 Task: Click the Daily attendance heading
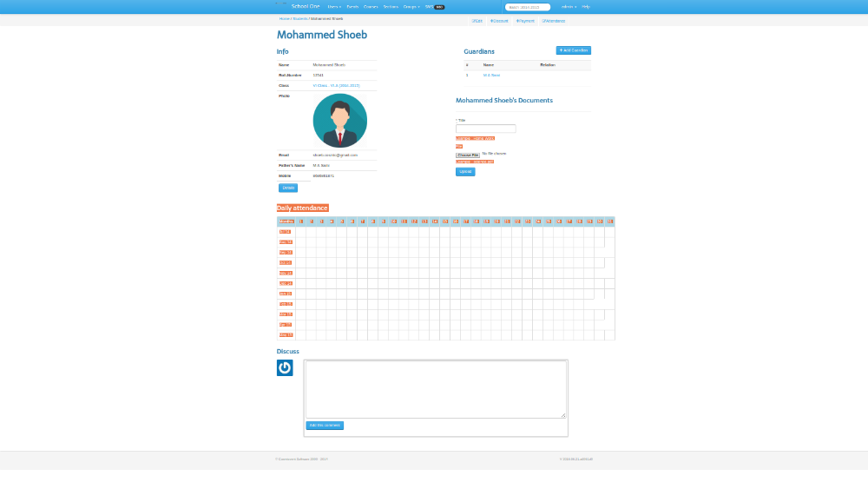(302, 208)
